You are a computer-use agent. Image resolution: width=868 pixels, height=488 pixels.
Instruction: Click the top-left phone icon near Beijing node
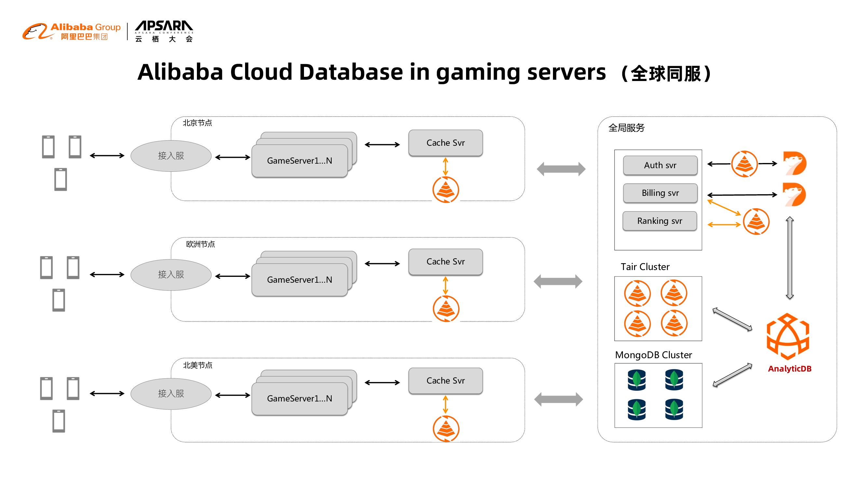click(48, 146)
